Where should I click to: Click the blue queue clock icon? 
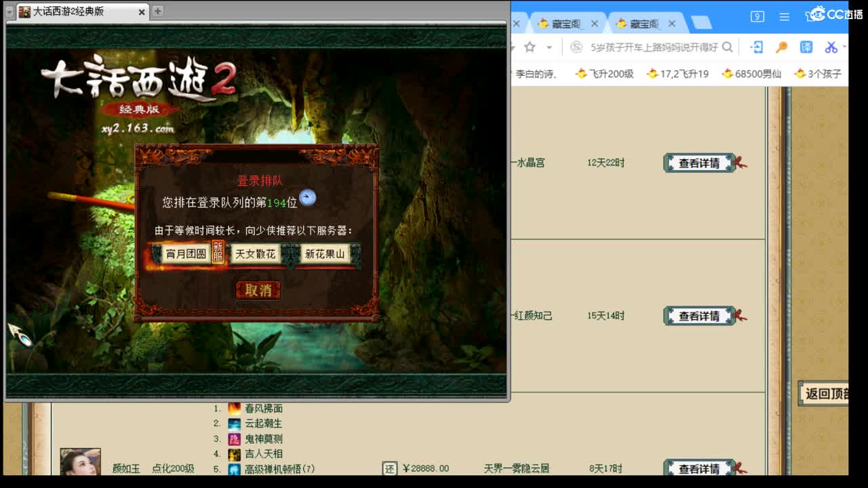(308, 197)
